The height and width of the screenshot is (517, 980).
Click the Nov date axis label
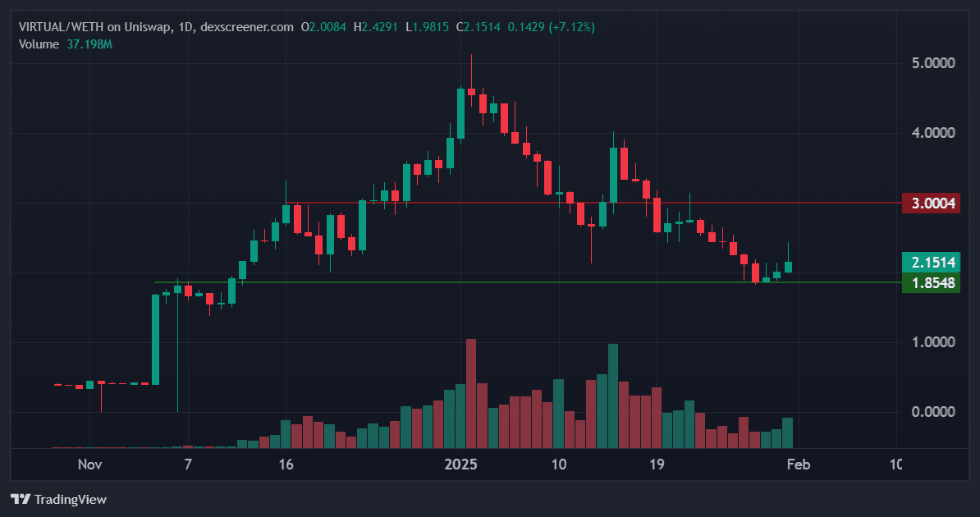pos(90,464)
